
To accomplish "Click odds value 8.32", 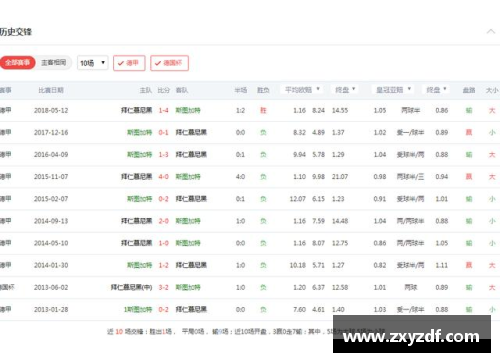I will pos(299,132).
